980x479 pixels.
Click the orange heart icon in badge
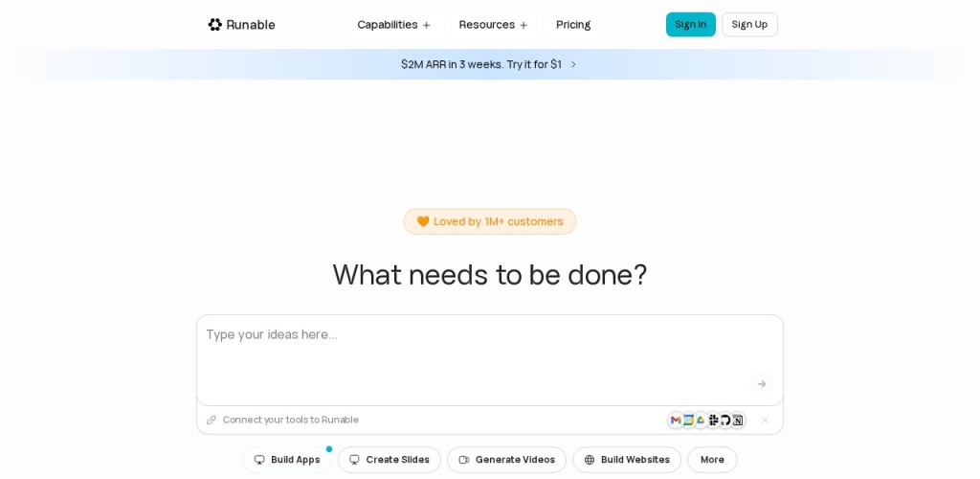423,221
